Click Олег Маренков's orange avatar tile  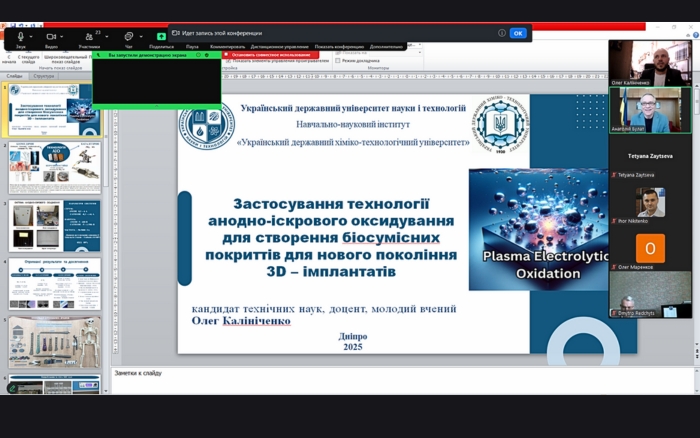[649, 249]
